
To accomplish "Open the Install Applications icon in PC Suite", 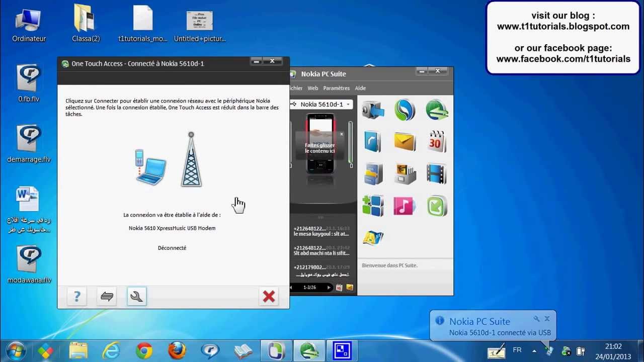I will [x=372, y=206].
